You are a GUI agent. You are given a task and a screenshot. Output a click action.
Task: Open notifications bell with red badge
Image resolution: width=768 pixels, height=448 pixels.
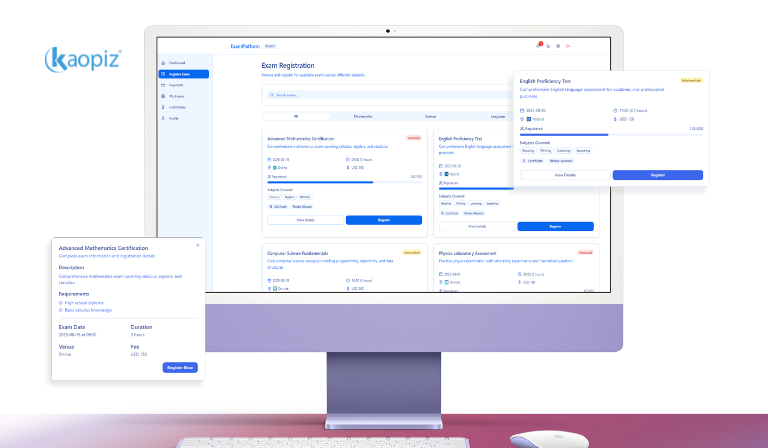539,46
